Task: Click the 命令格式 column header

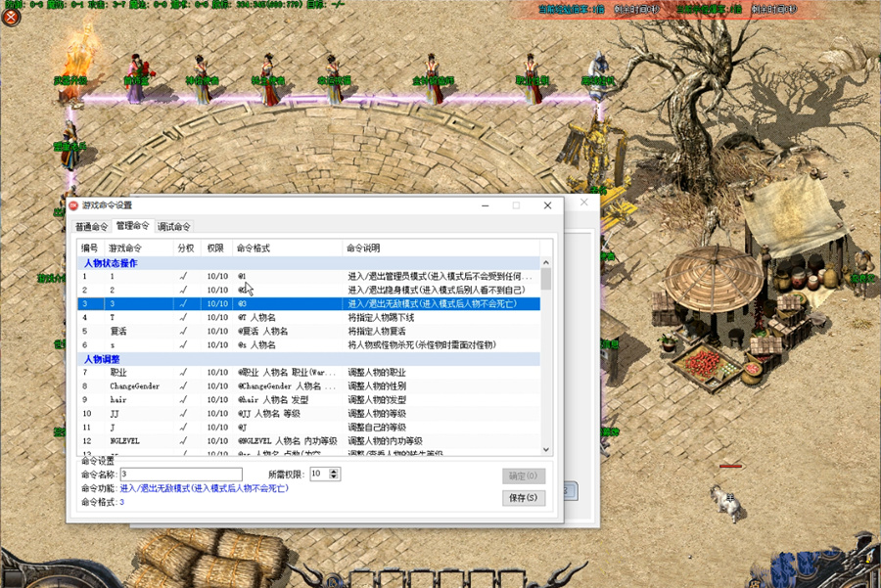Action: (287, 248)
